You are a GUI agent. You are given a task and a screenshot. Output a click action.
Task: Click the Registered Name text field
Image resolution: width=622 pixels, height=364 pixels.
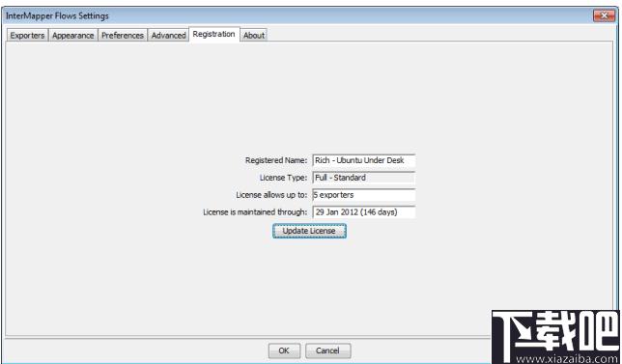(364, 160)
